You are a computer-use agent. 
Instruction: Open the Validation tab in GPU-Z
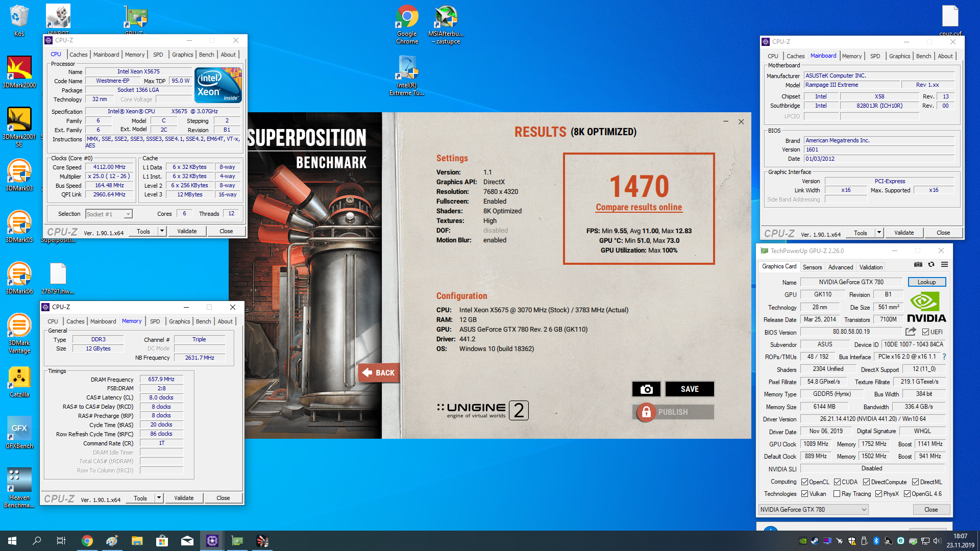[871, 267]
